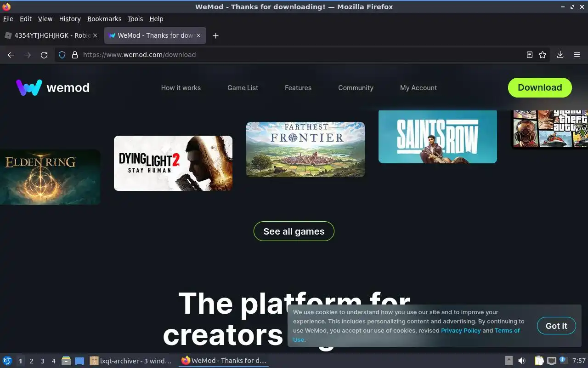Open the volume control tray icon
This screenshot has width=588, height=368.
tap(522, 361)
